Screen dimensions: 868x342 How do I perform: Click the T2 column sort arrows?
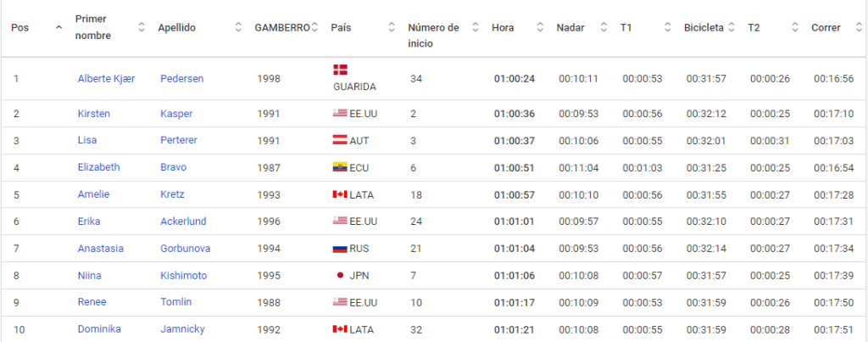795,27
